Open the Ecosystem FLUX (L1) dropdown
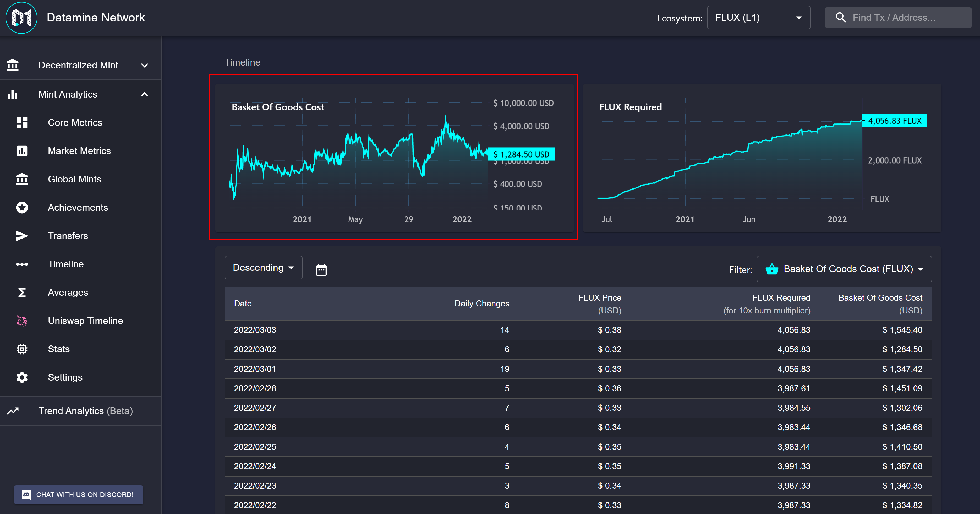The width and height of the screenshot is (980, 514). click(759, 18)
